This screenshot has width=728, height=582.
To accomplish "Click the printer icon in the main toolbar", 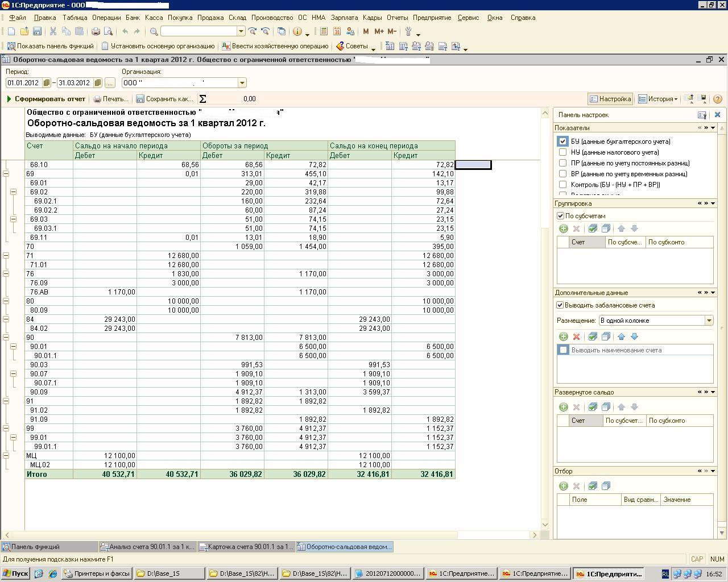I will pyautogui.click(x=96, y=32).
